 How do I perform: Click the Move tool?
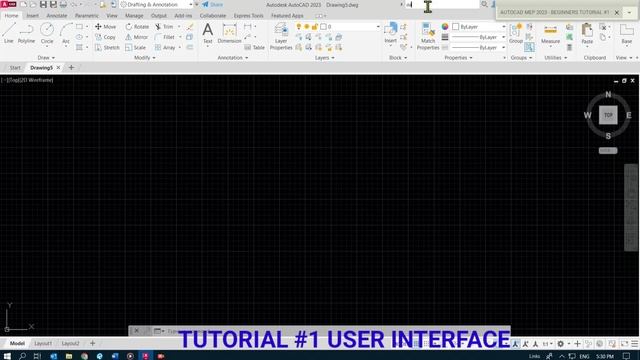click(x=105, y=27)
